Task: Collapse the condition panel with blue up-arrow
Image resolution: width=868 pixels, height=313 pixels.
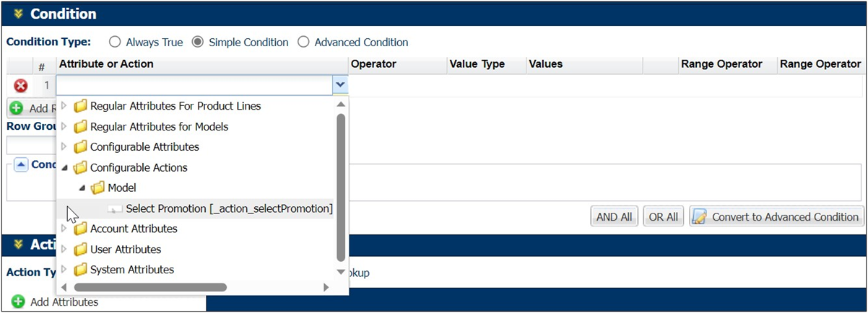Action: (21, 164)
